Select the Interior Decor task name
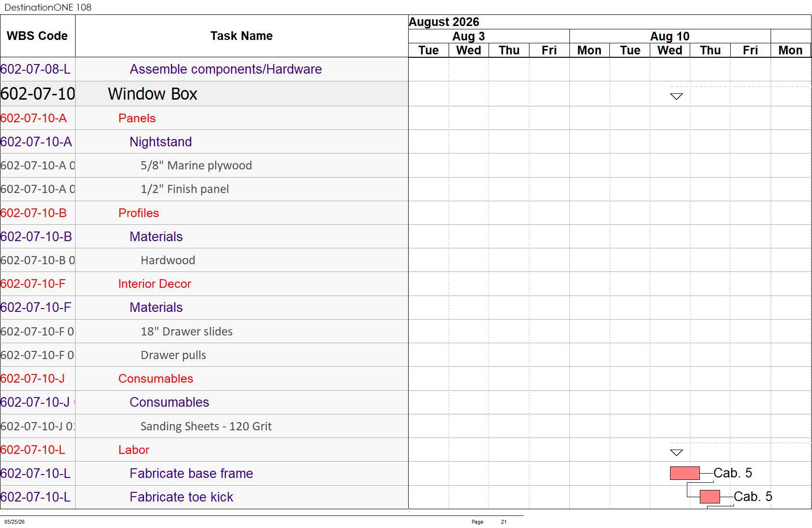 155,284
